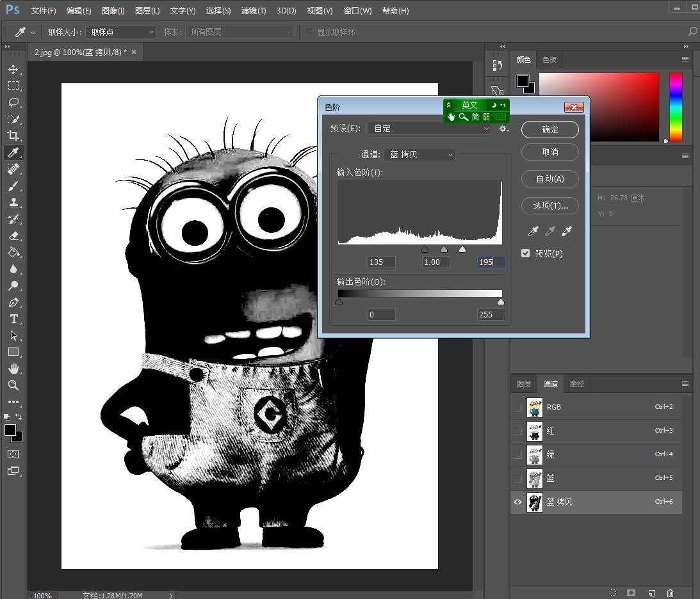Select the Move tool

13,70
